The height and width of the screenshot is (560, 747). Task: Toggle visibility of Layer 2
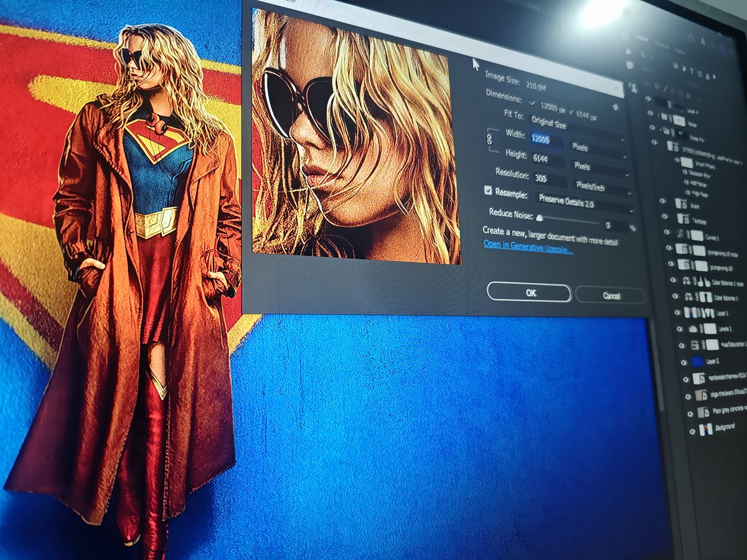point(684,362)
